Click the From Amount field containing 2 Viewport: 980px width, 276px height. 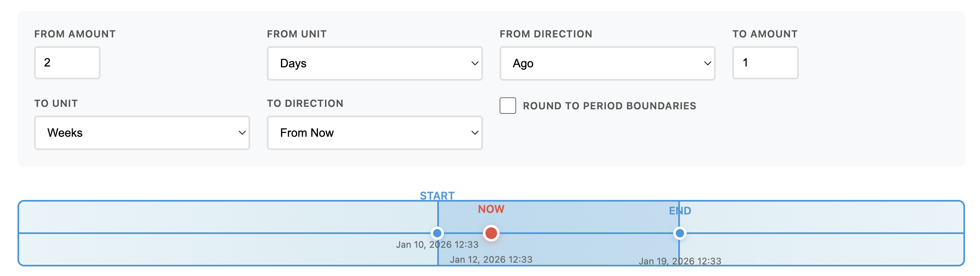point(66,63)
